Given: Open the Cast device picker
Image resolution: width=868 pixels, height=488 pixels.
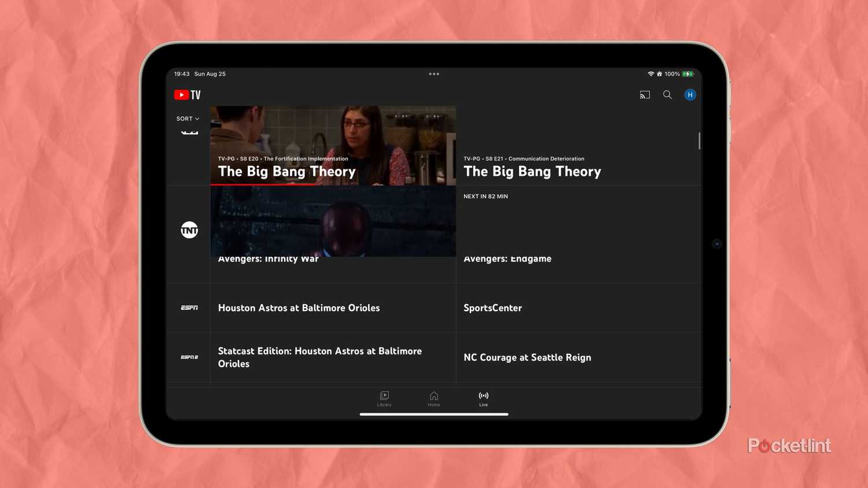Looking at the screenshot, I should (x=645, y=94).
